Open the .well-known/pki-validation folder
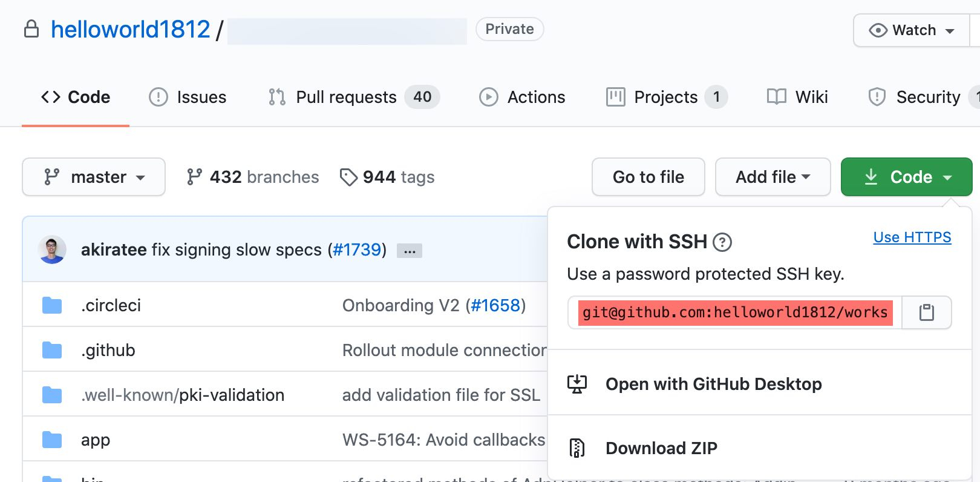 tap(183, 395)
